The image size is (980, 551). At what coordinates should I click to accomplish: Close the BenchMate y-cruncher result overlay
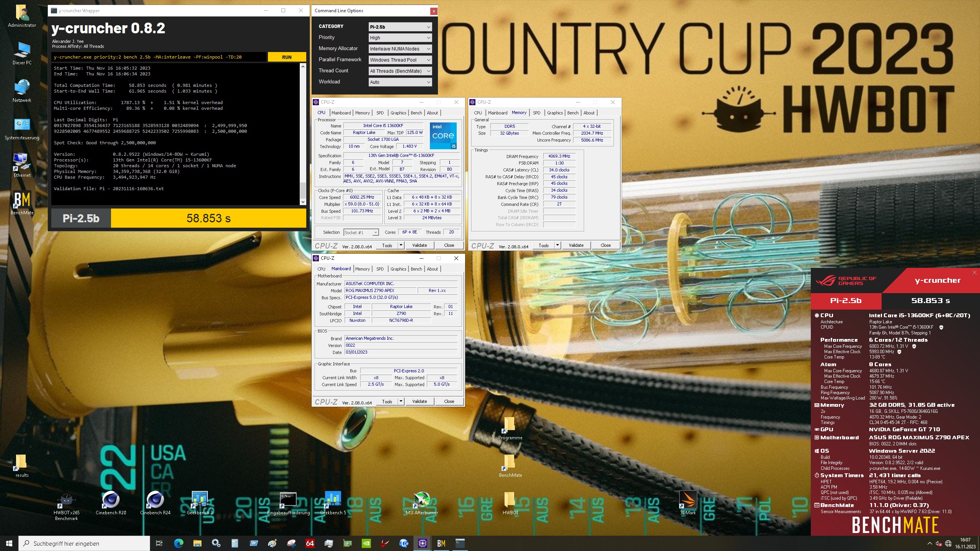point(974,272)
